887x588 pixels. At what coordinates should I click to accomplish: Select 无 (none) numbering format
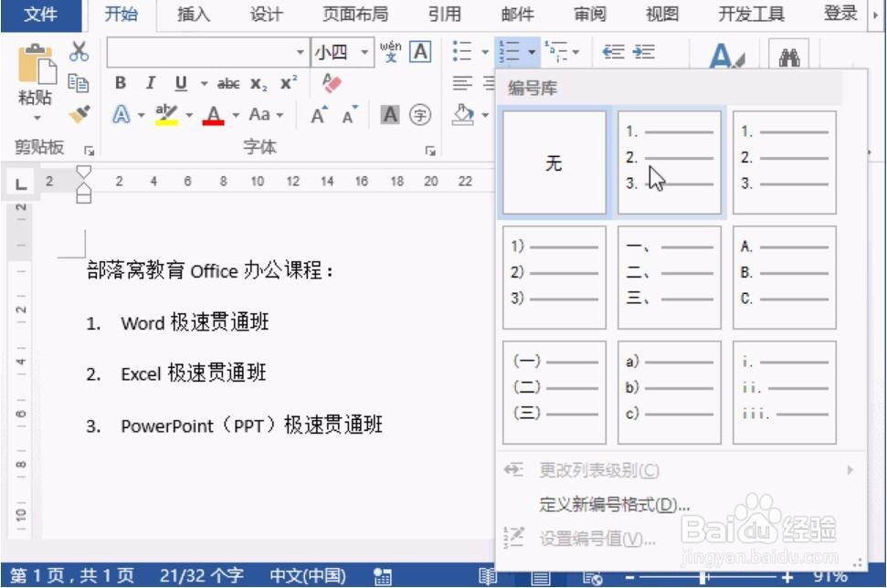tap(554, 163)
